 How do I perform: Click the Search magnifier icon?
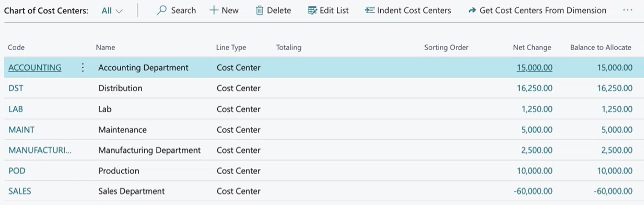[x=161, y=10]
